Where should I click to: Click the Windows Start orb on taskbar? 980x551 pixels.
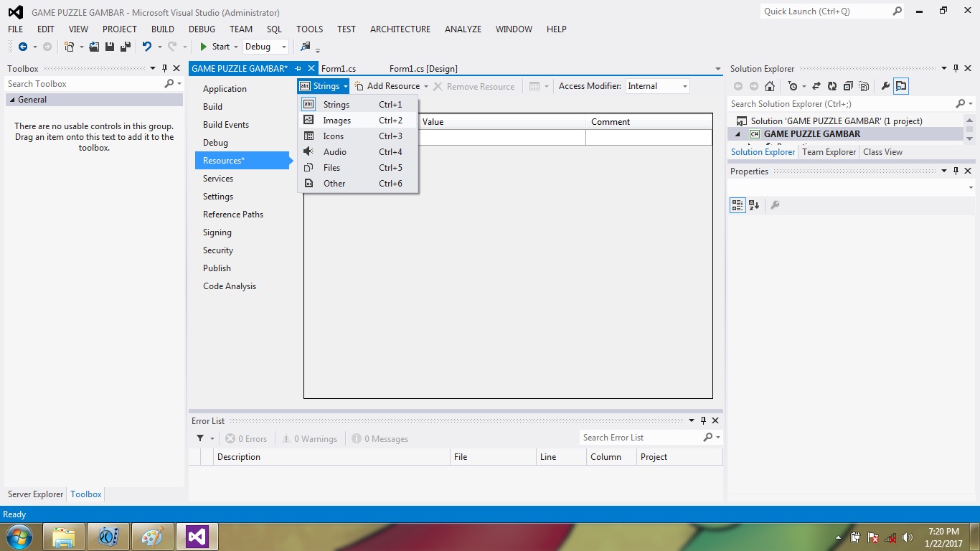coord(19,537)
